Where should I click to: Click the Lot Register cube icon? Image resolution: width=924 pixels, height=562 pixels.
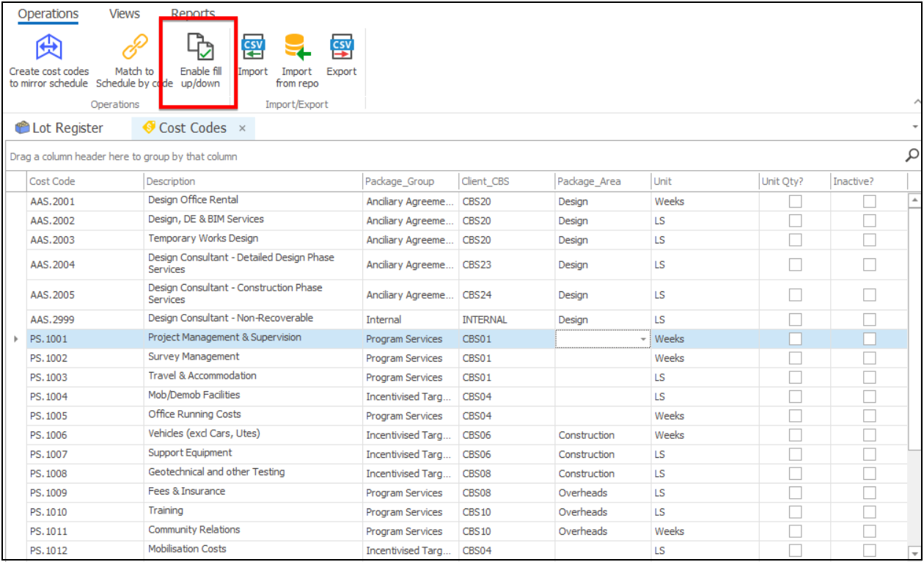pyautogui.click(x=22, y=128)
